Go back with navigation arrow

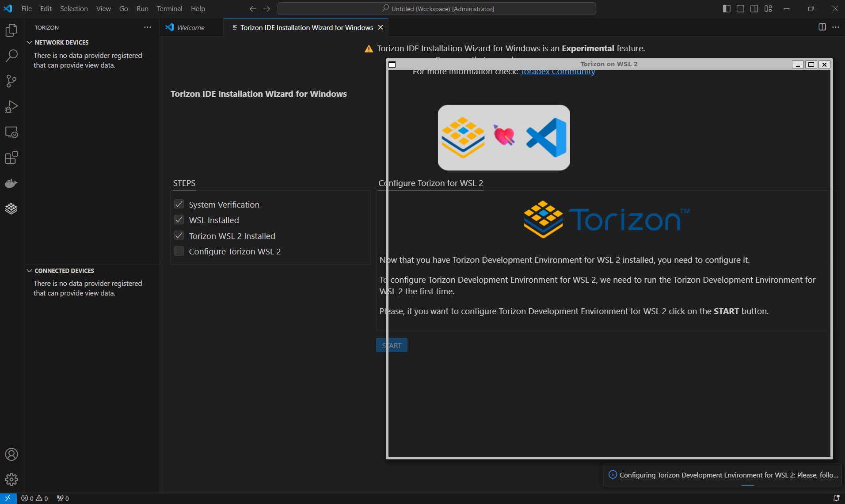[253, 9]
